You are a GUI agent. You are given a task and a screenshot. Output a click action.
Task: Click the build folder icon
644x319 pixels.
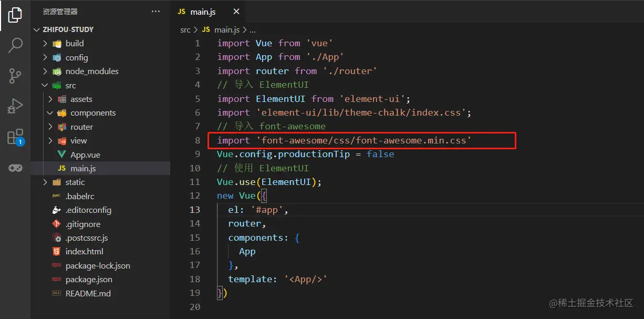click(x=57, y=44)
